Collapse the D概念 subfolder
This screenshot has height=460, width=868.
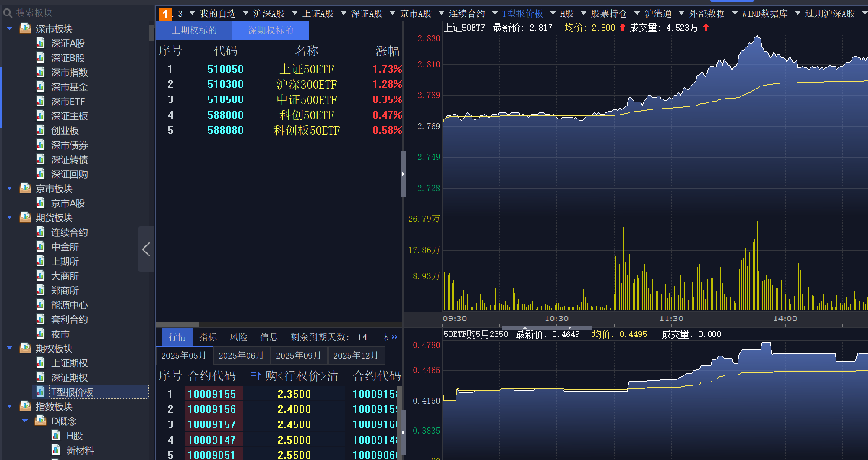click(25, 421)
